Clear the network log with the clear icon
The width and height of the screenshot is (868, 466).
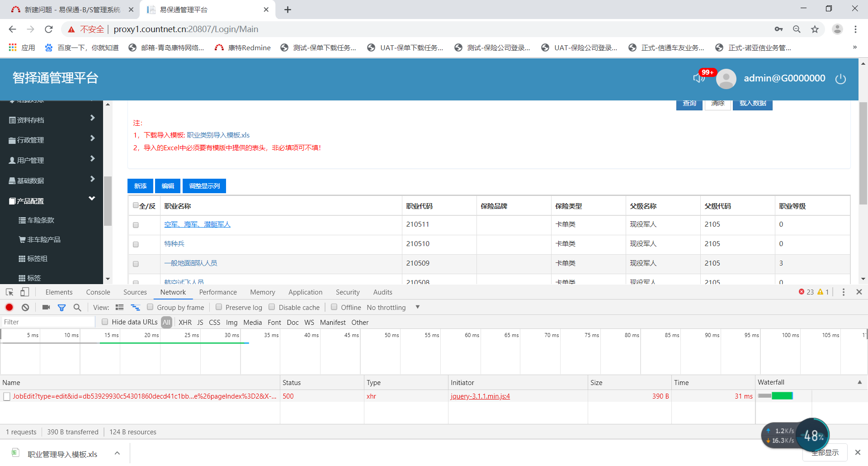coord(25,308)
